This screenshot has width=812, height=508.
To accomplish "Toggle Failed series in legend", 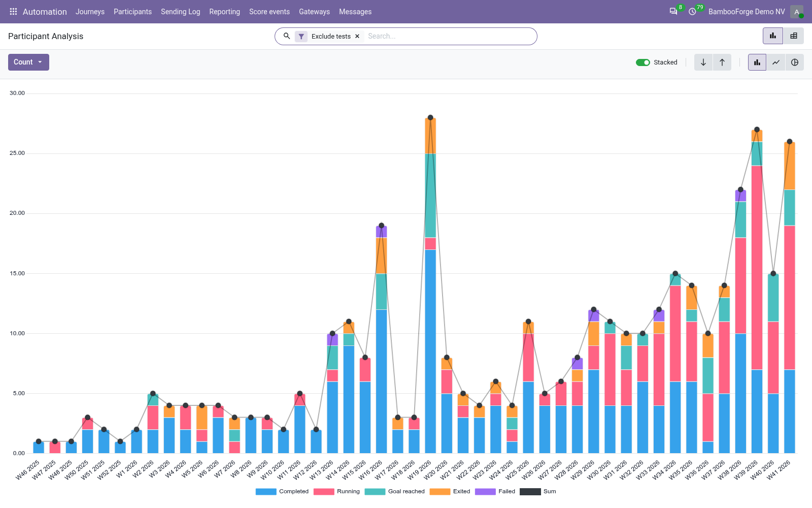I will [495, 491].
